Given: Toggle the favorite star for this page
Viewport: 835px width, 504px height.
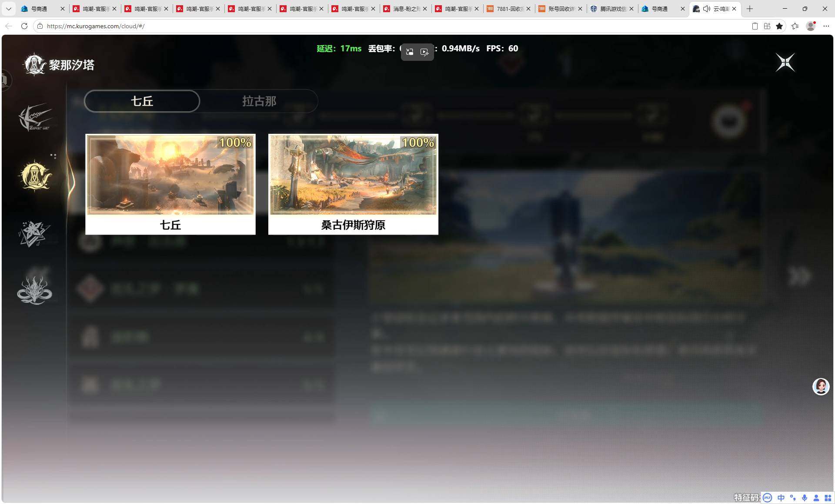Looking at the screenshot, I should pos(779,26).
